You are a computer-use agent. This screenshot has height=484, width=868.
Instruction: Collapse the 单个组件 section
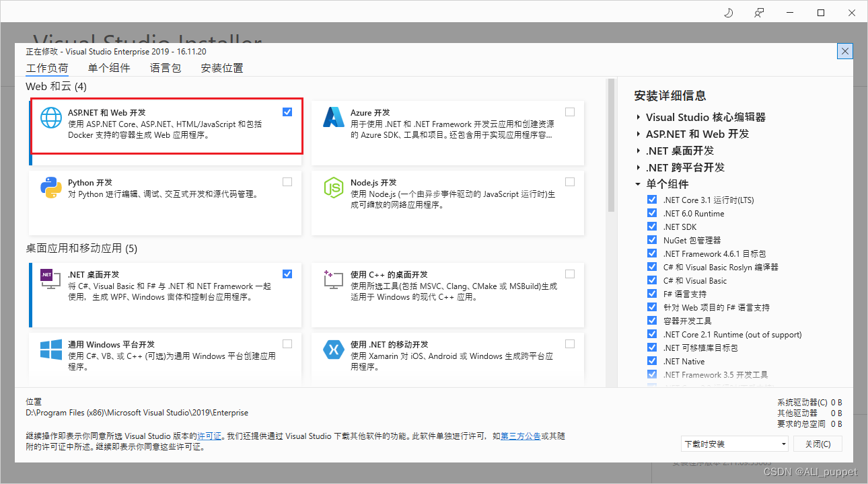coord(638,184)
